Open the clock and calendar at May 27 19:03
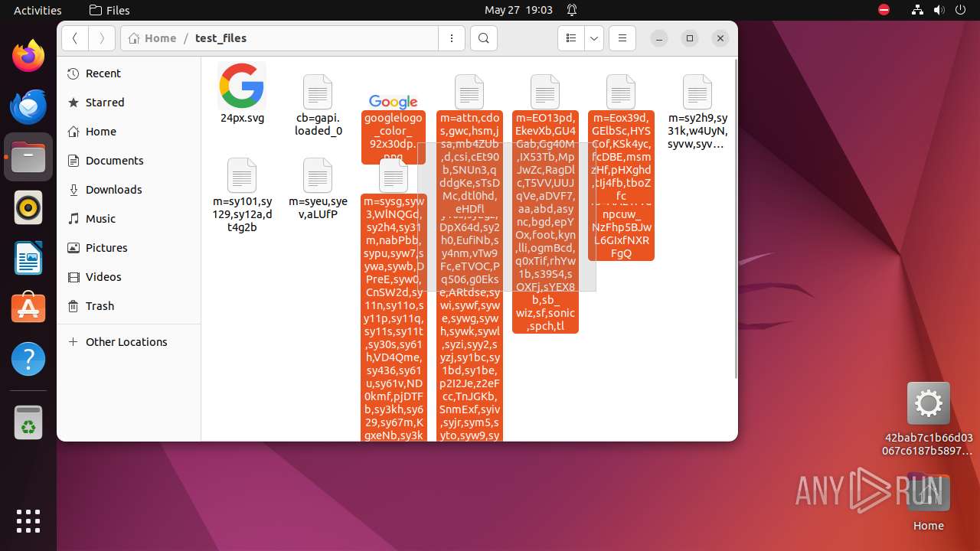The width and height of the screenshot is (980, 551). point(518,10)
